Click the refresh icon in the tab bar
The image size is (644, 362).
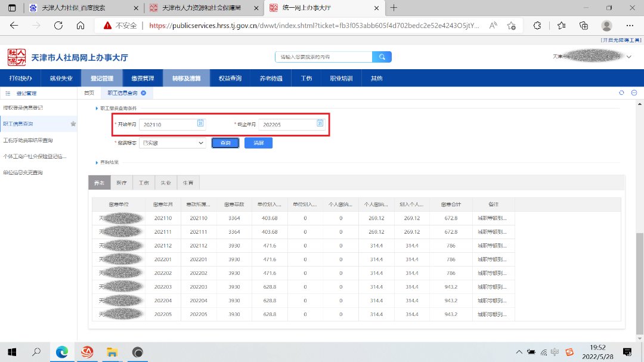click(621, 93)
